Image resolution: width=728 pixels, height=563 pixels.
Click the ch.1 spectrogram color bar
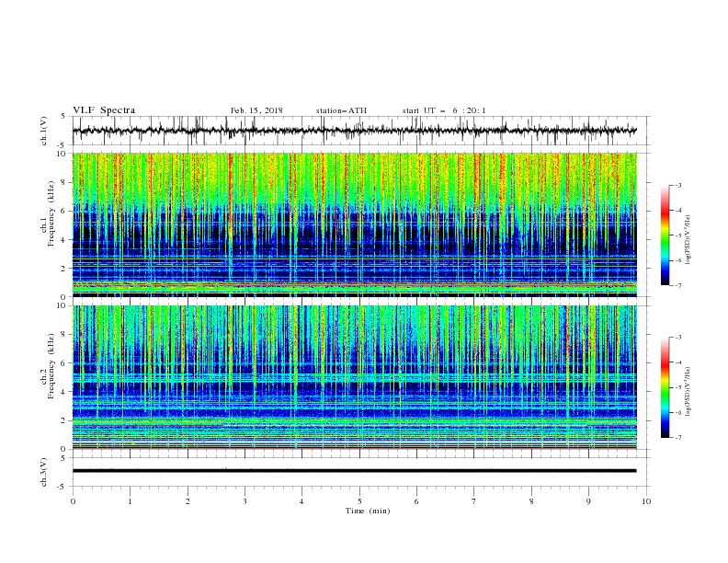tap(665, 236)
